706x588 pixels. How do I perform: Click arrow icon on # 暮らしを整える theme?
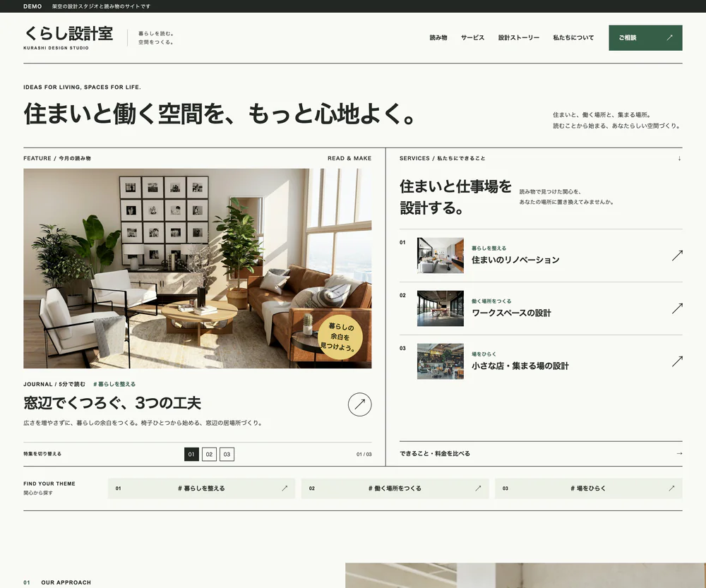pos(285,488)
